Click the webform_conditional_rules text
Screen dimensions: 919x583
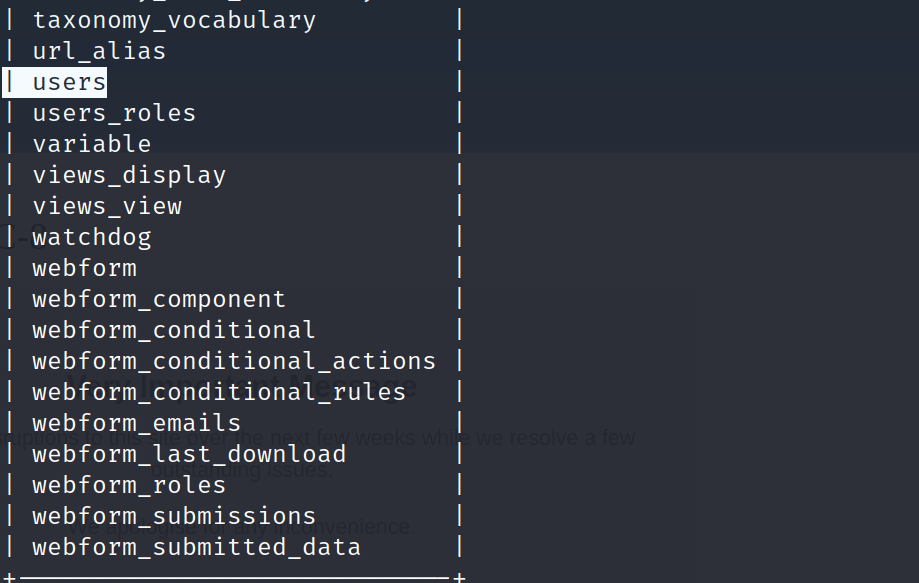click(219, 392)
